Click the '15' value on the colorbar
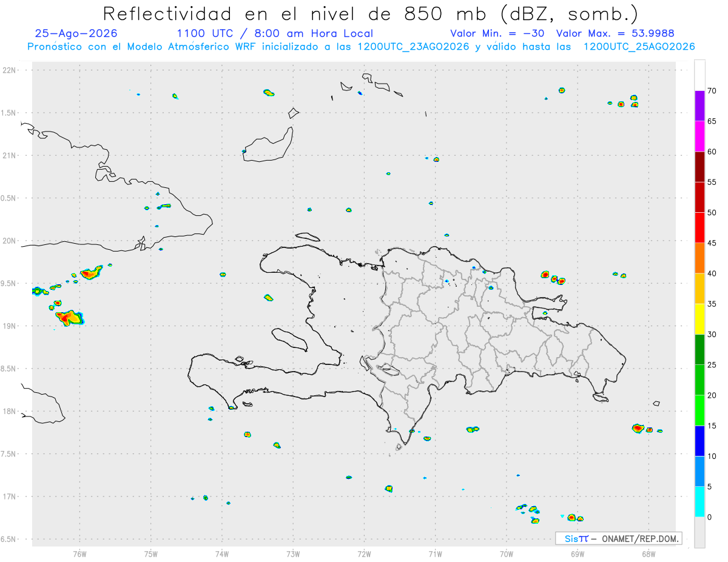Viewport: 728px width, 562px height. (712, 426)
